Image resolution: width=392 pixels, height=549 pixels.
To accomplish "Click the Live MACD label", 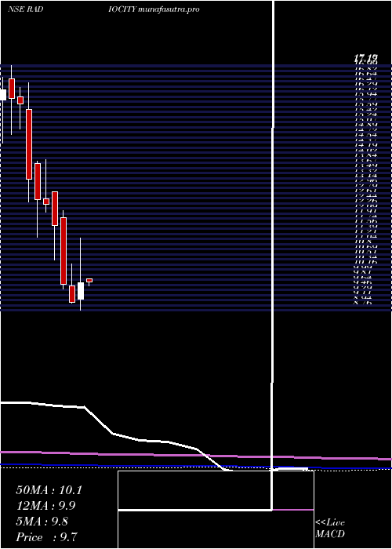I will click(x=330, y=529).
